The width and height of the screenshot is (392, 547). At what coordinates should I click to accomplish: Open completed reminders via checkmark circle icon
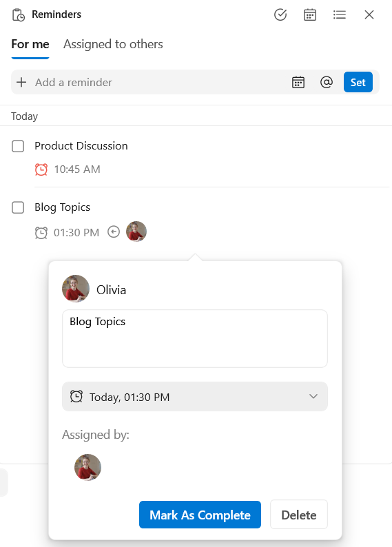pos(280,14)
